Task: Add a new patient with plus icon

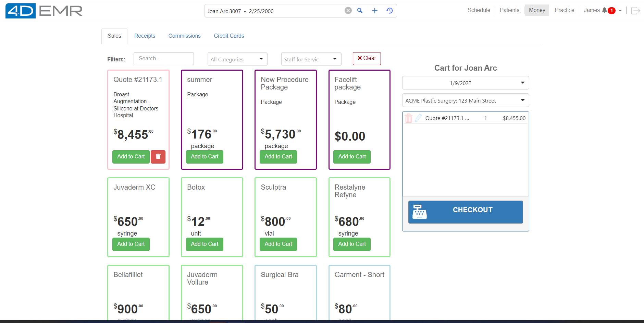Action: pyautogui.click(x=375, y=11)
